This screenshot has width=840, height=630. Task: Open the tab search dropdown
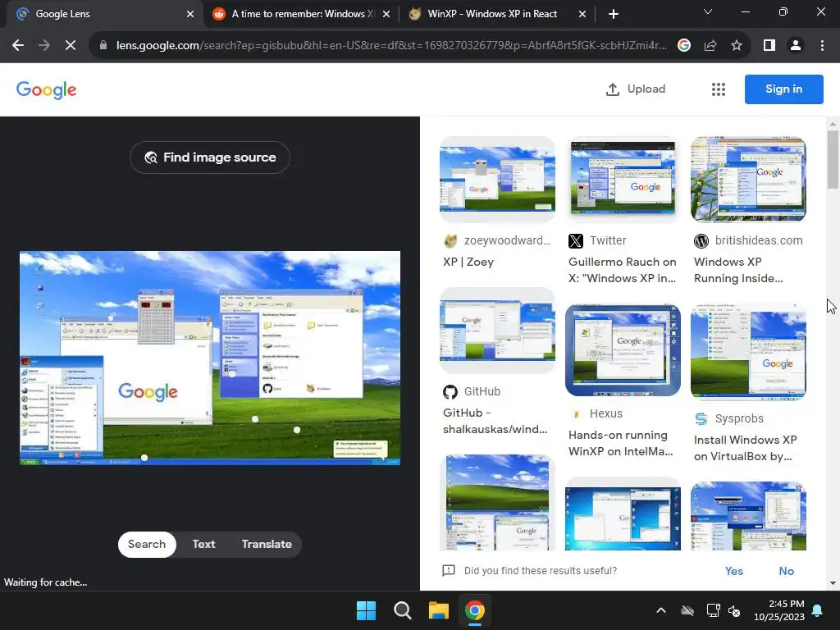(708, 11)
